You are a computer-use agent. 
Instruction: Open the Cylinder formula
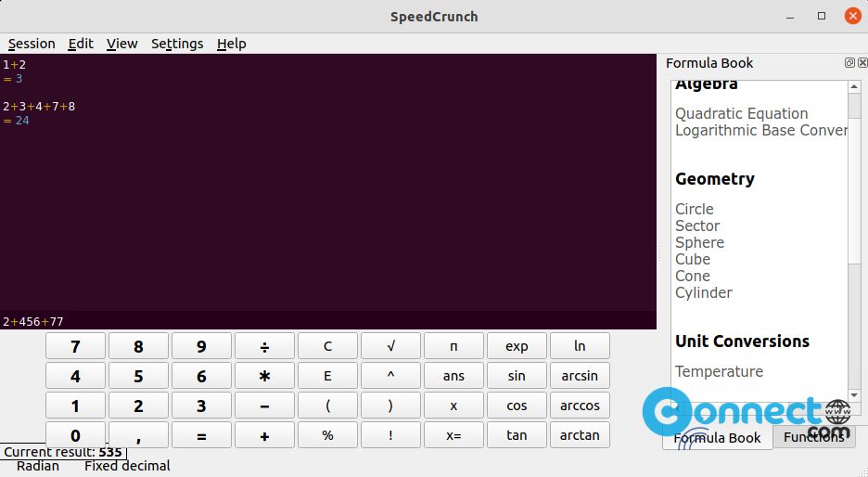point(704,292)
